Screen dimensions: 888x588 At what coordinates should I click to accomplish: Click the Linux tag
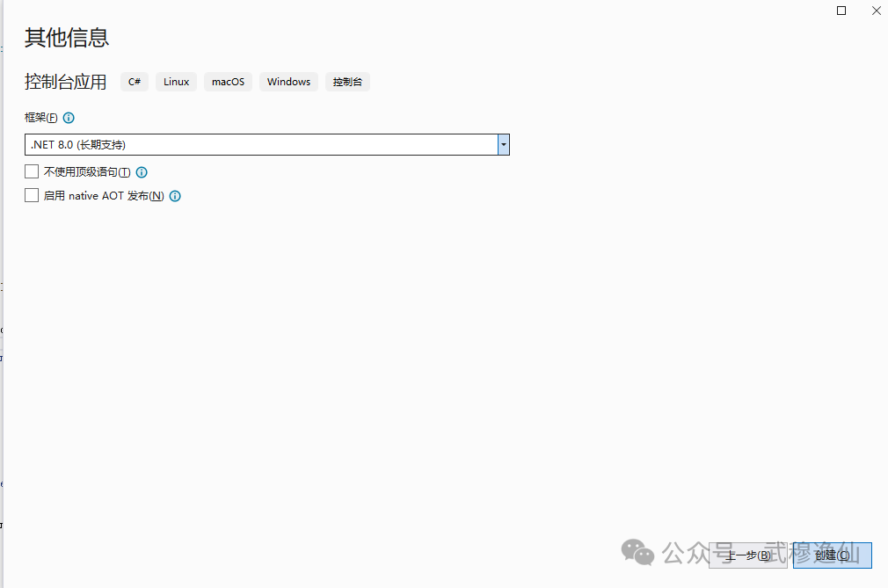tap(176, 82)
